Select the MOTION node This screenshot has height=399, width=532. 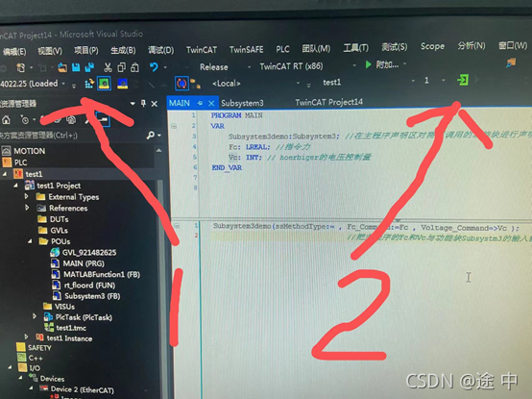29,151
